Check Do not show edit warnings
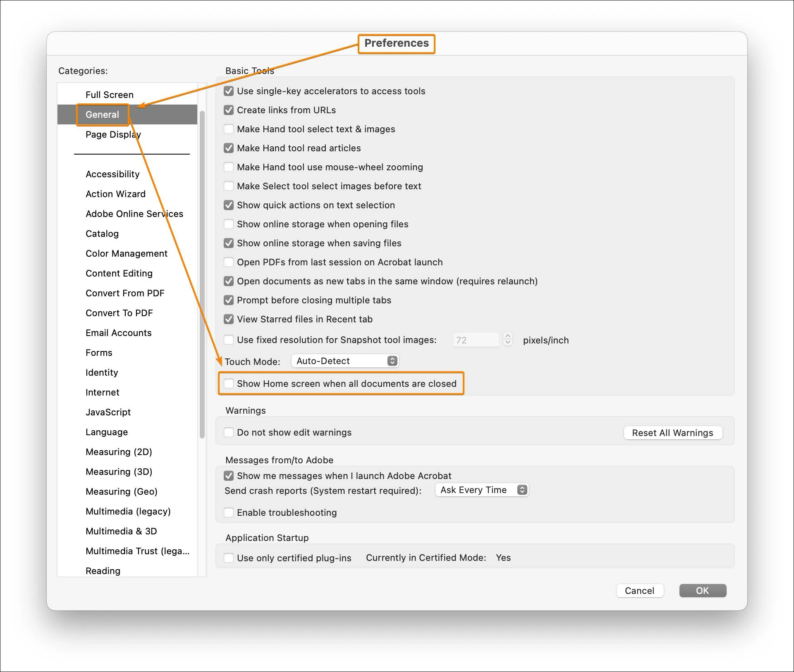 [229, 432]
